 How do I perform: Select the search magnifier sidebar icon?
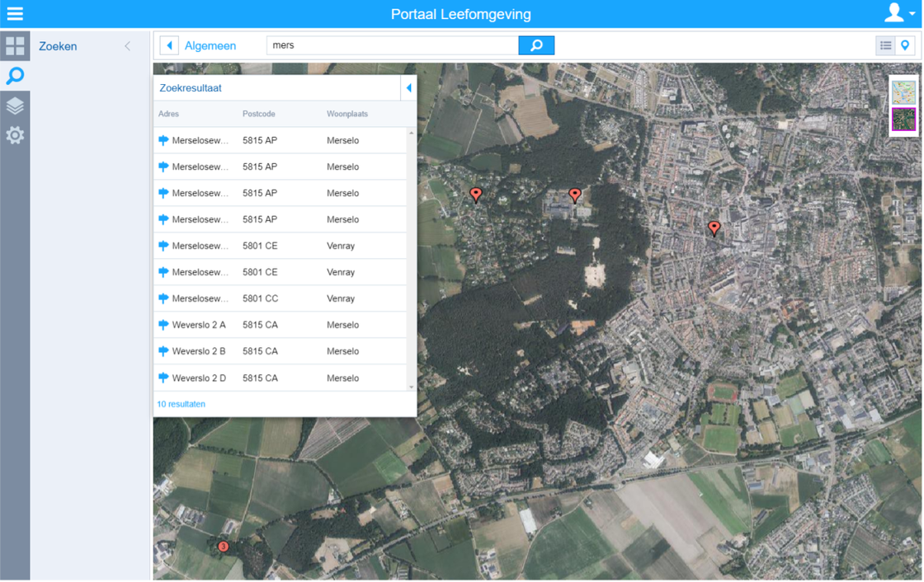(15, 75)
